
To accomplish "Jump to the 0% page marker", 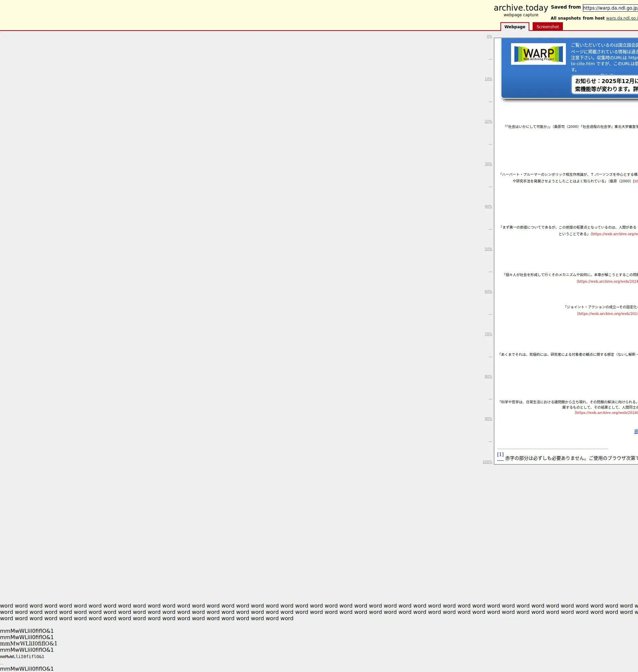I will [489, 36].
